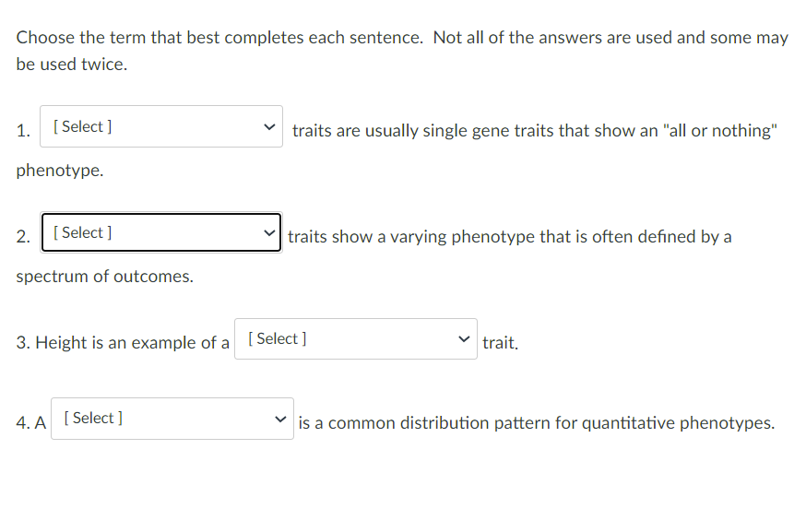The image size is (806, 532).
Task: Click the [Select] placeholder text in question 4
Action: pyautogui.click(x=92, y=418)
